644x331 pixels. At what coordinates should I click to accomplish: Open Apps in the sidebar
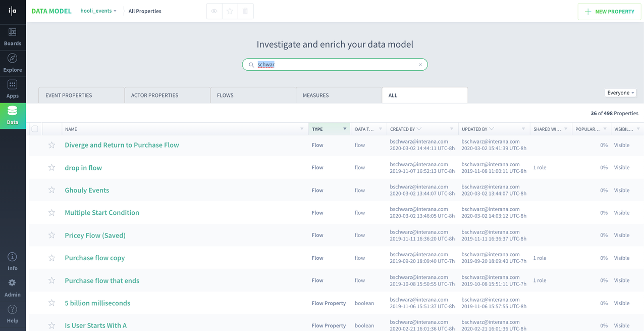point(13,89)
